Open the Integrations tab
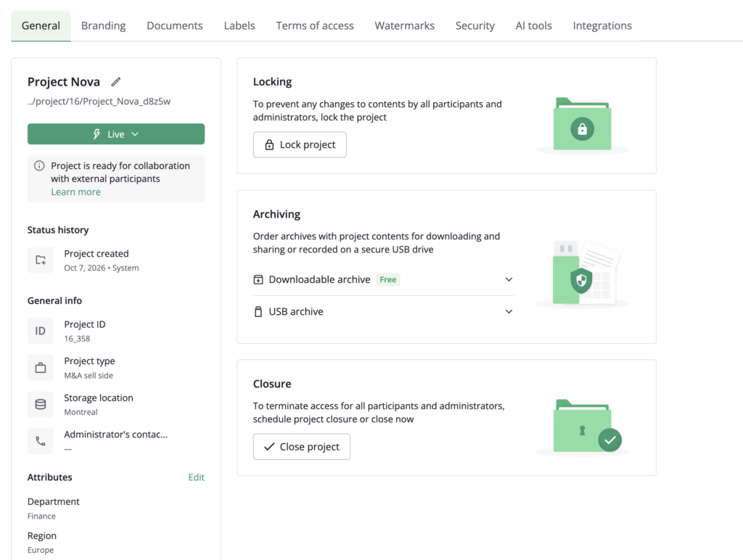Screen dimensions: 743x560 pyautogui.click(x=602, y=25)
